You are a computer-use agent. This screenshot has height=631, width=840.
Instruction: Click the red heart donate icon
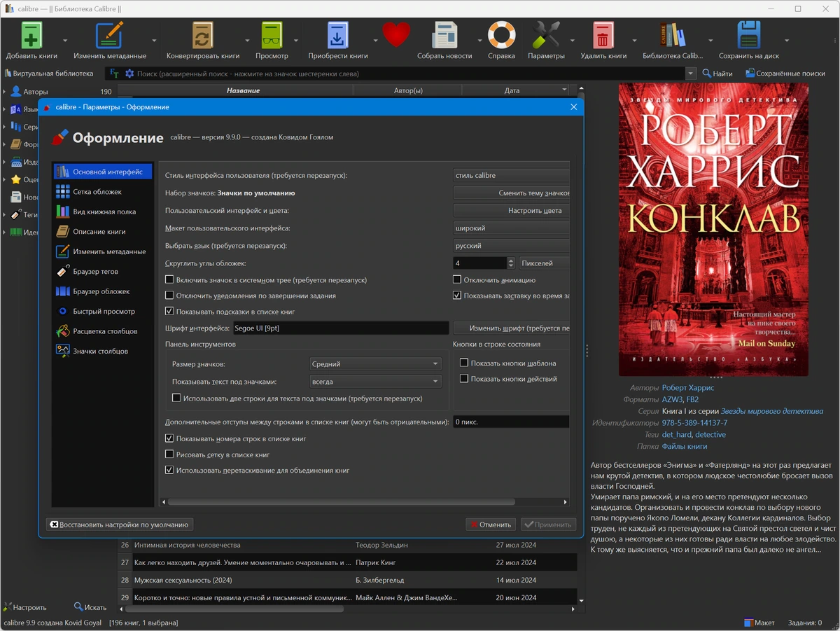click(x=396, y=35)
